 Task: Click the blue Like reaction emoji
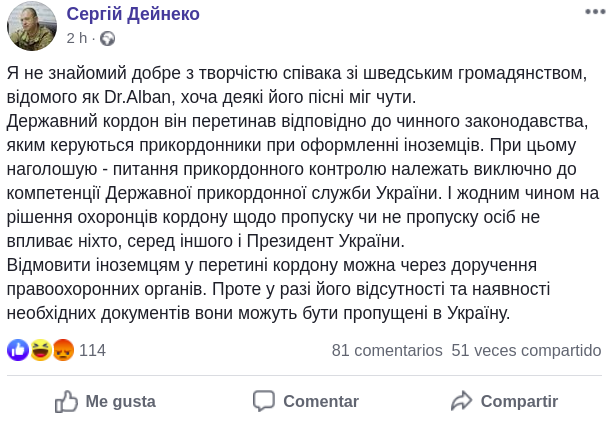tap(17, 350)
